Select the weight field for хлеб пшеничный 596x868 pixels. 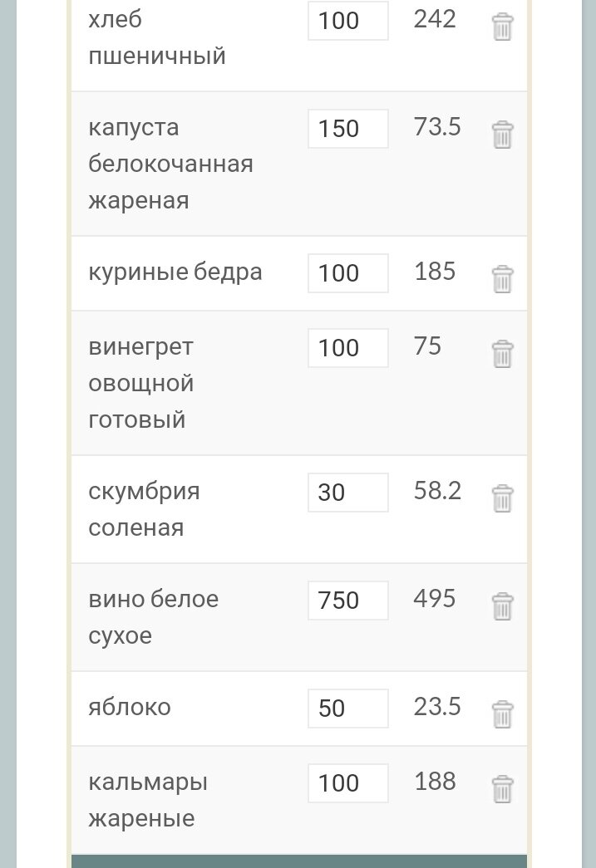pos(347,21)
